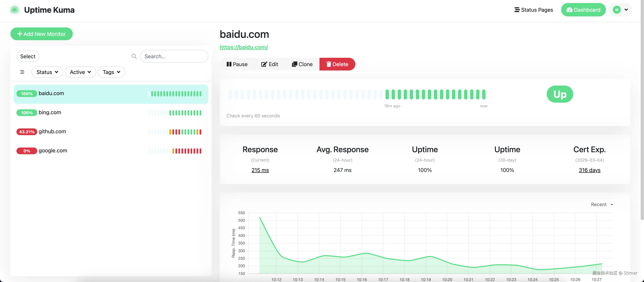Image resolution: width=644 pixels, height=282 pixels.
Task: Click the 0% uptime badge for google.com
Action: [x=27, y=151]
